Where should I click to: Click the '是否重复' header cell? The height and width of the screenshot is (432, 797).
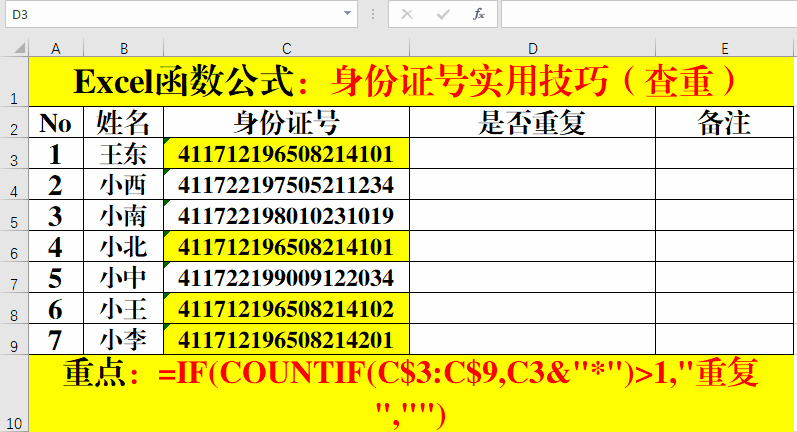click(533, 122)
